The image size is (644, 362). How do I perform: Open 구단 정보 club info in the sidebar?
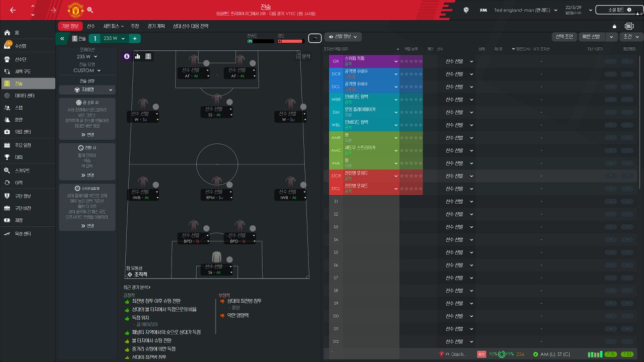(x=28, y=196)
